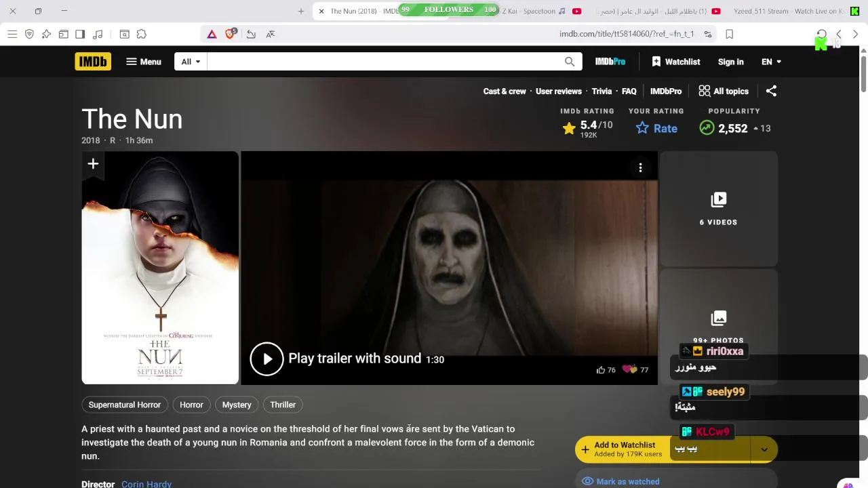
Task: Select the Horror genre chip
Action: click(x=191, y=405)
